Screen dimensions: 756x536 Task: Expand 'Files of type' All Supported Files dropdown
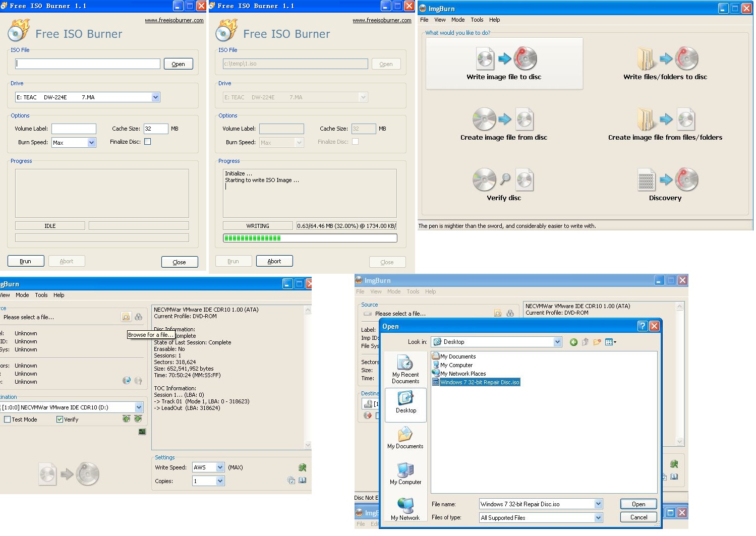click(598, 517)
